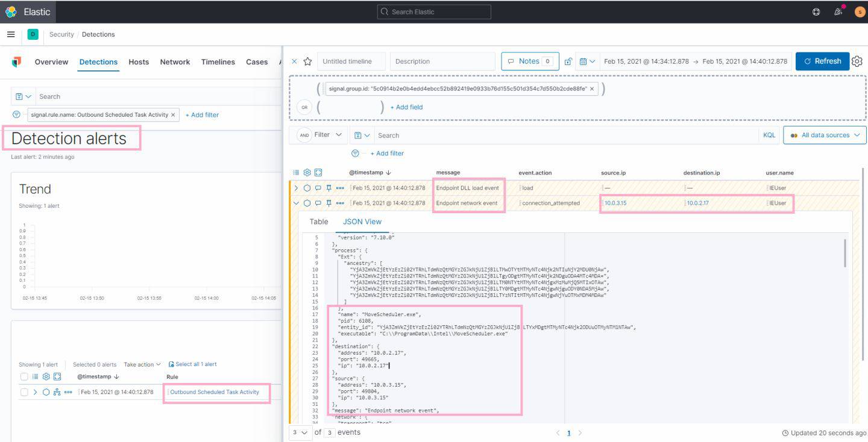Viewport: 868px width, 442px height.
Task: Star the untitled timeline as favorite
Action: coord(307,61)
